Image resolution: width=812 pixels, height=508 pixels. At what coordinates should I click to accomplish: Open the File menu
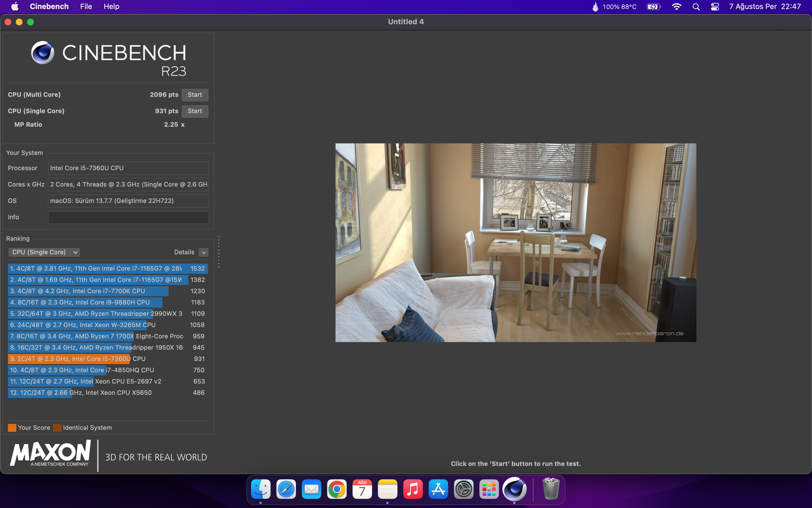(x=86, y=6)
